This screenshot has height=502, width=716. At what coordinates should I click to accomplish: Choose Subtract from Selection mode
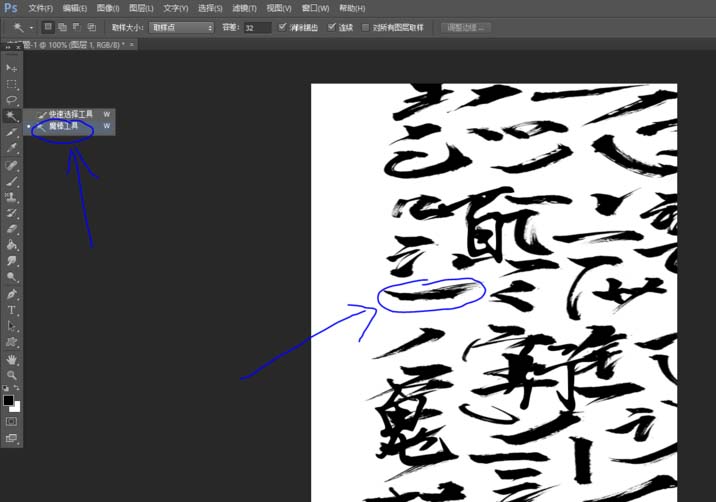click(77, 27)
